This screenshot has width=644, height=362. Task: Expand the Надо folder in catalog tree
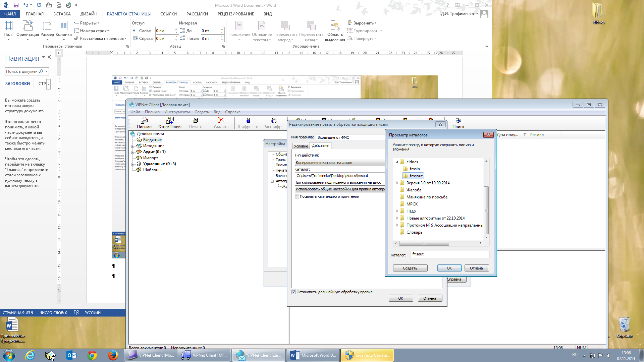pos(397,211)
